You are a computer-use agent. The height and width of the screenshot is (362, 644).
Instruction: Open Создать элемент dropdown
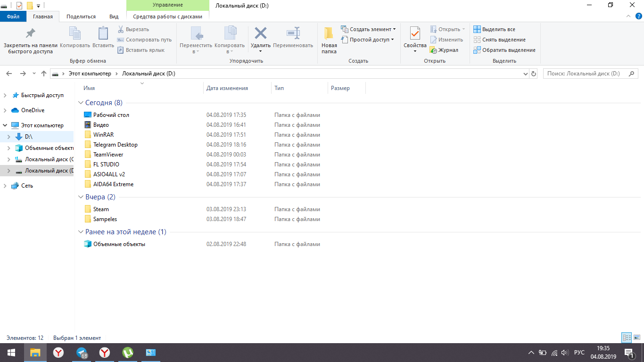pyautogui.click(x=368, y=29)
